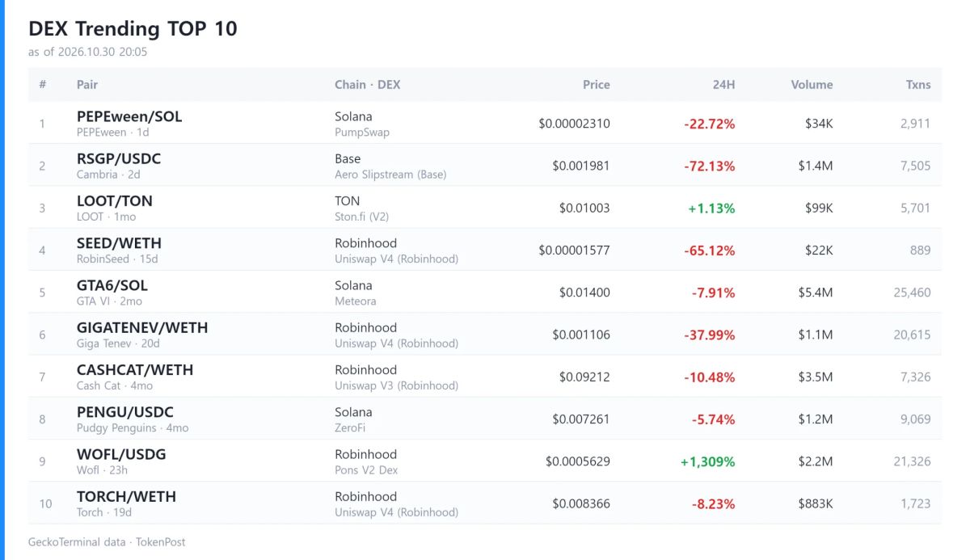Click the -10.48% change value
Viewport: 970px width, 560px height.
coord(710,377)
